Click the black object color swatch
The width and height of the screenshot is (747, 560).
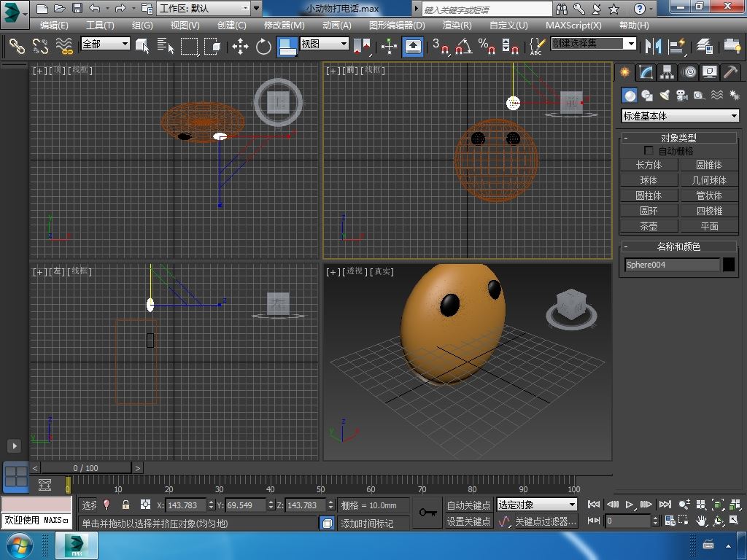tap(729, 265)
